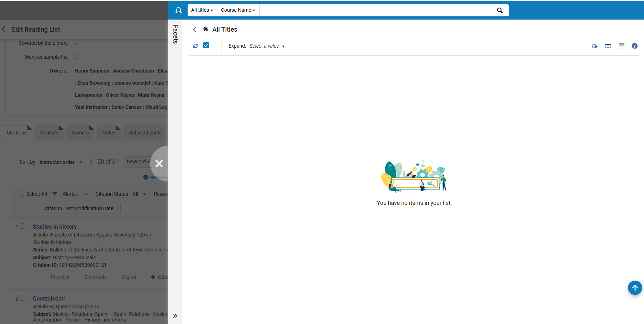Click the search magnifier button
This screenshot has height=324, width=644.
[x=500, y=10]
